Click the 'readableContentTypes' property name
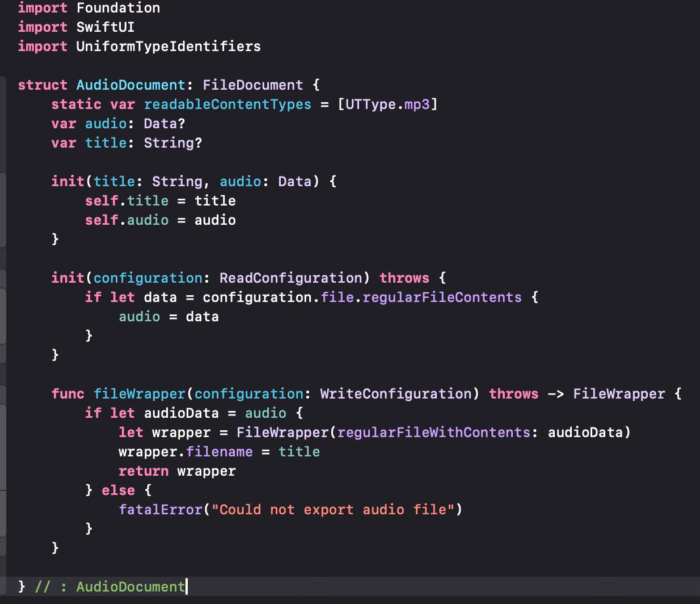The height and width of the screenshot is (604, 700). click(x=227, y=104)
